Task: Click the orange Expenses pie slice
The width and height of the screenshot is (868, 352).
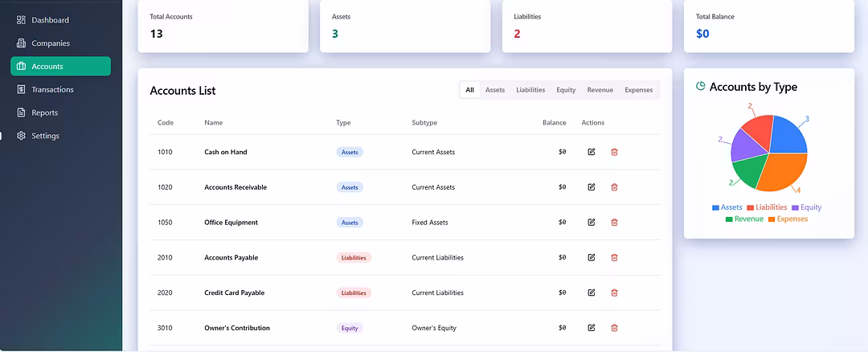Action: click(x=784, y=170)
